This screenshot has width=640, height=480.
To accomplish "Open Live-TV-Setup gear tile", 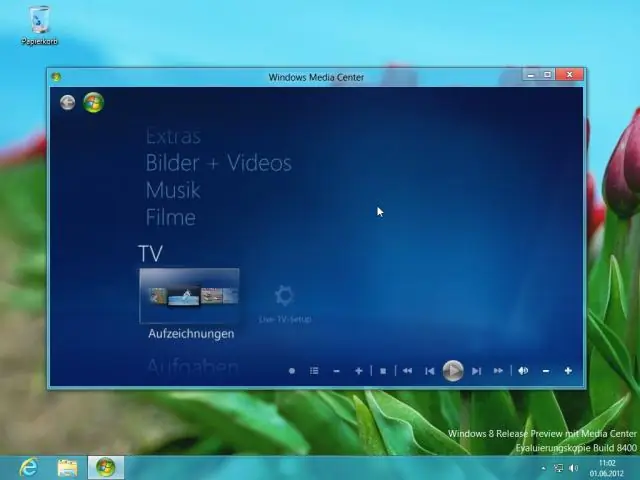I will point(285,304).
